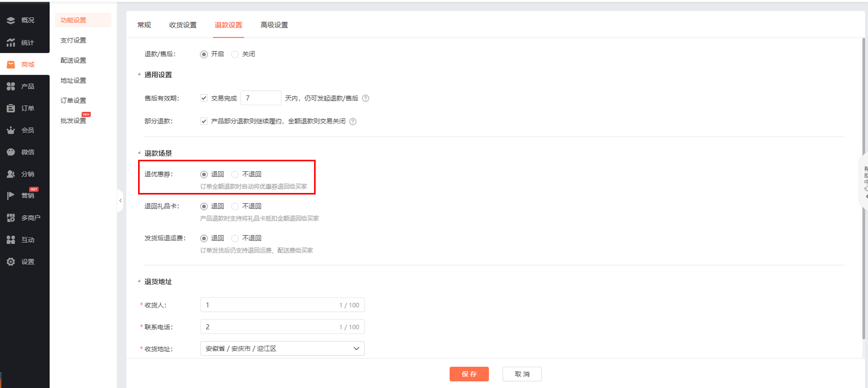Click help icon beside 部分退款 description
The height and width of the screenshot is (388, 868).
353,121
